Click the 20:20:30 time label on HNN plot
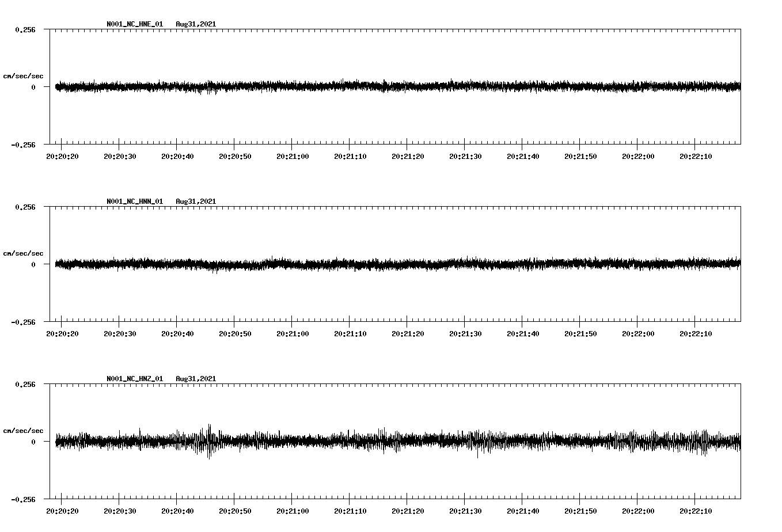The width and height of the screenshot is (782, 532). click(120, 334)
